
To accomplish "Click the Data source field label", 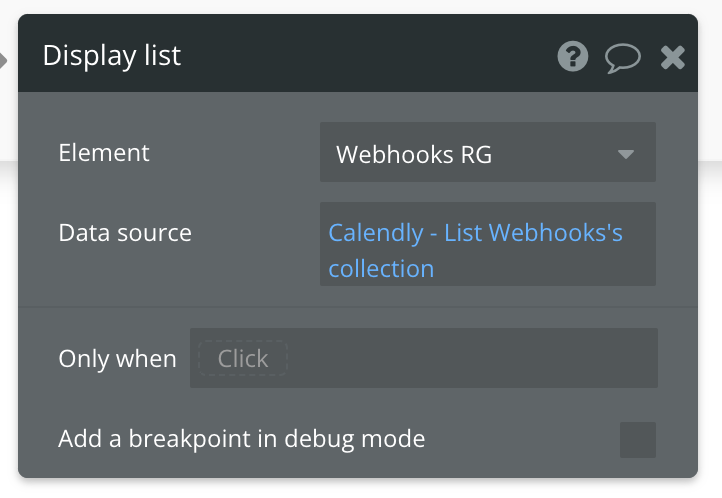I will point(125,232).
